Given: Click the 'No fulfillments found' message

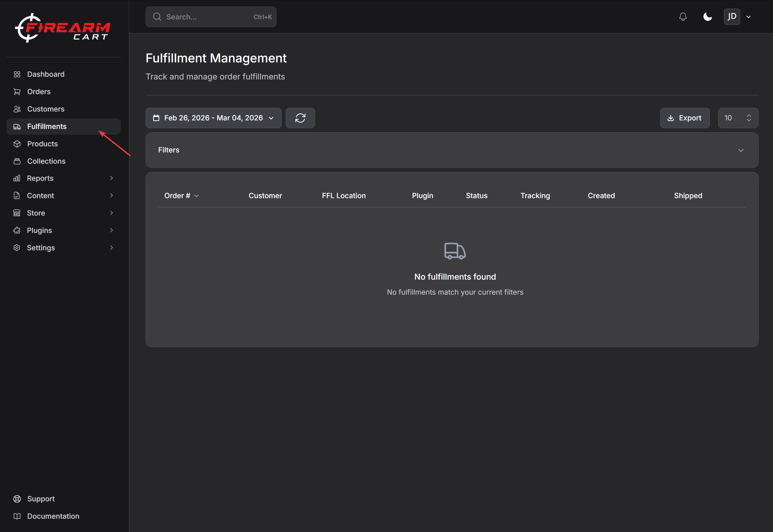Looking at the screenshot, I should point(455,277).
